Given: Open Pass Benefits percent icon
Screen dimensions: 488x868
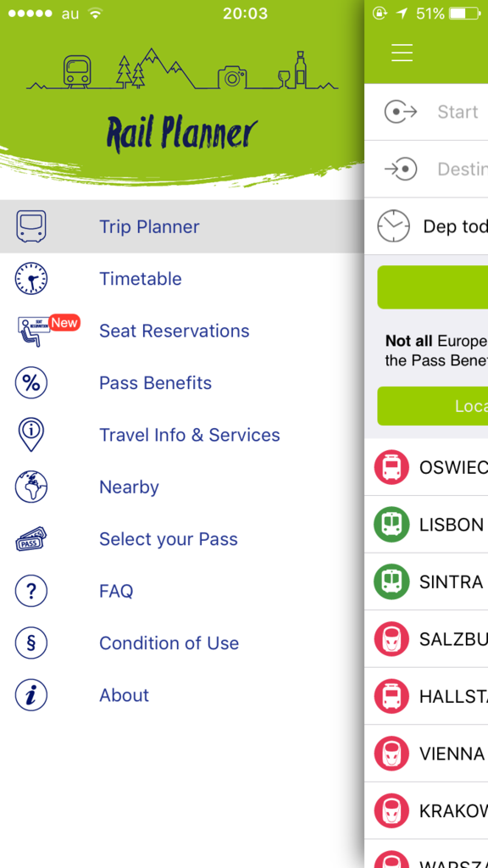Looking at the screenshot, I should click(x=31, y=382).
